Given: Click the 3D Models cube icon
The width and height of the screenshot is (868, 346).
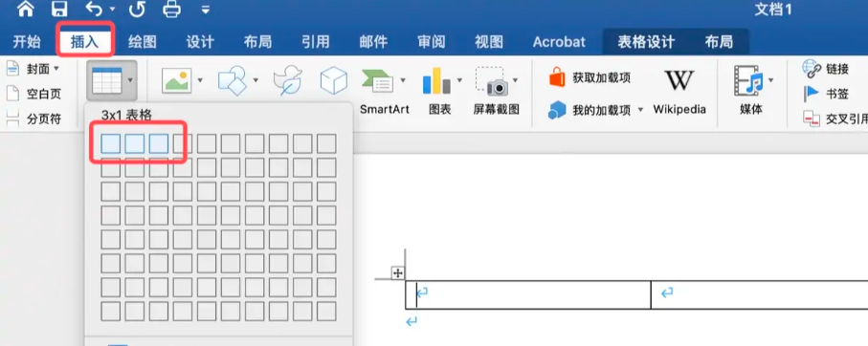Looking at the screenshot, I should pos(334,80).
